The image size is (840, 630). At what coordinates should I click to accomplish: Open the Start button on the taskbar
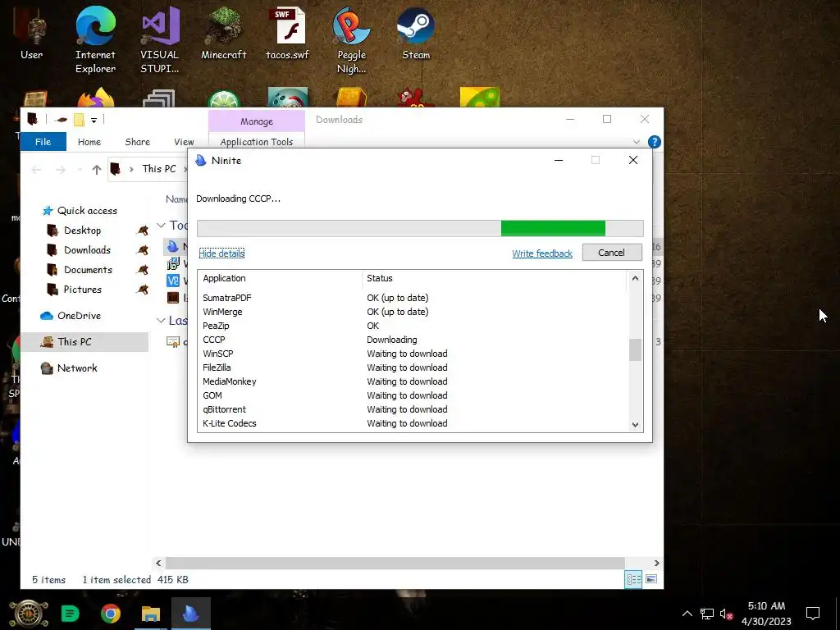point(29,614)
